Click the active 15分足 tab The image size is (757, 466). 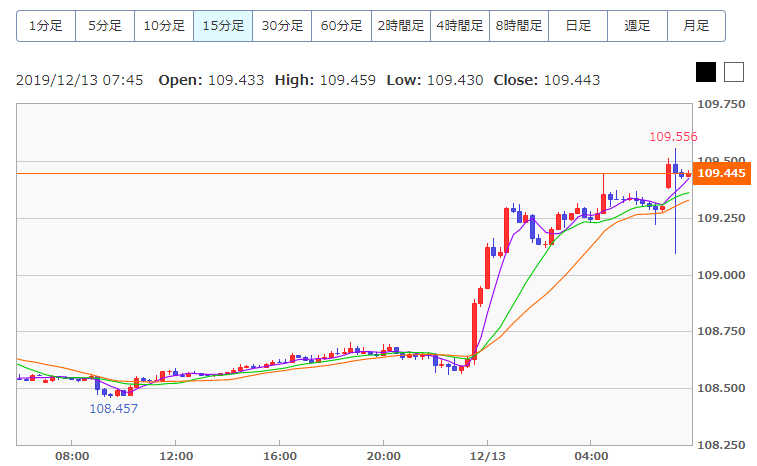[223, 26]
